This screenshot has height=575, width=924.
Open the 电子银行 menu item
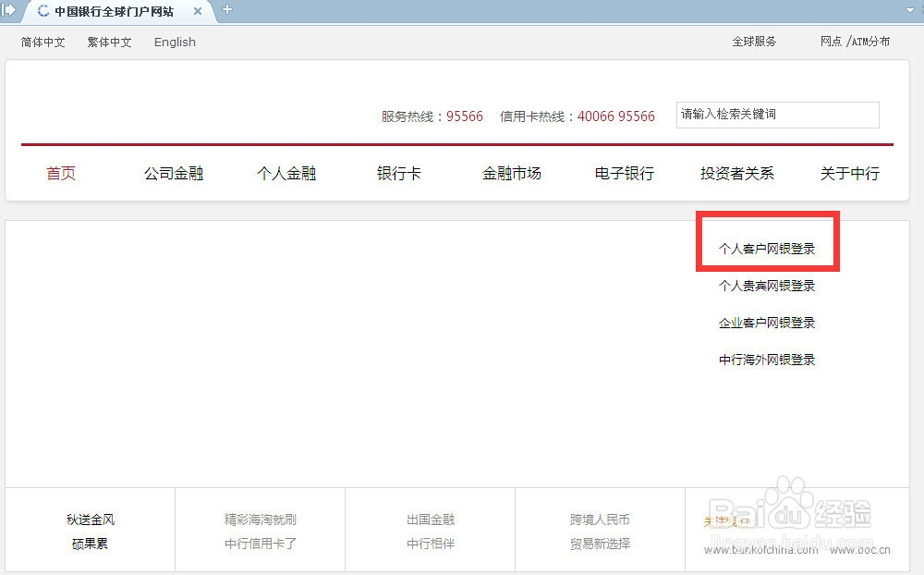(624, 174)
